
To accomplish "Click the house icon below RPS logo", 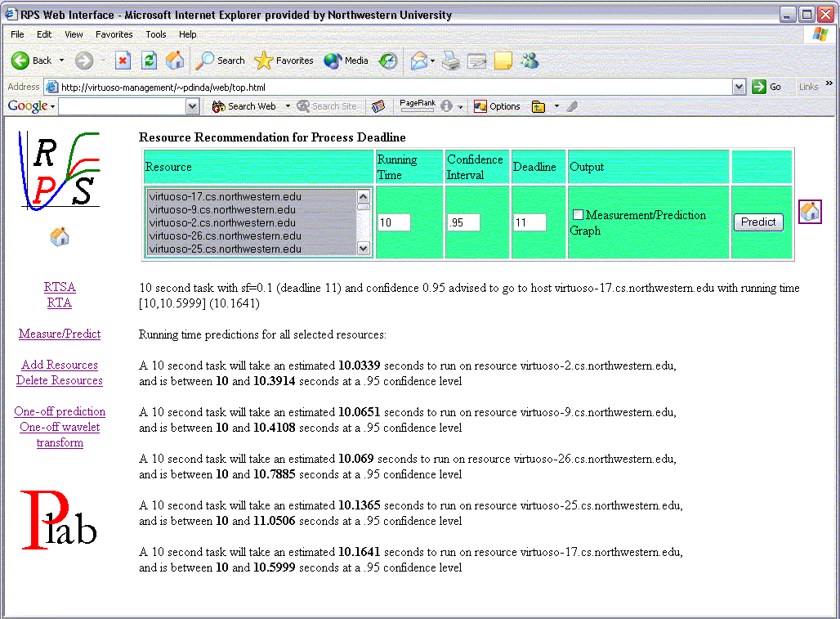I will pos(60,237).
